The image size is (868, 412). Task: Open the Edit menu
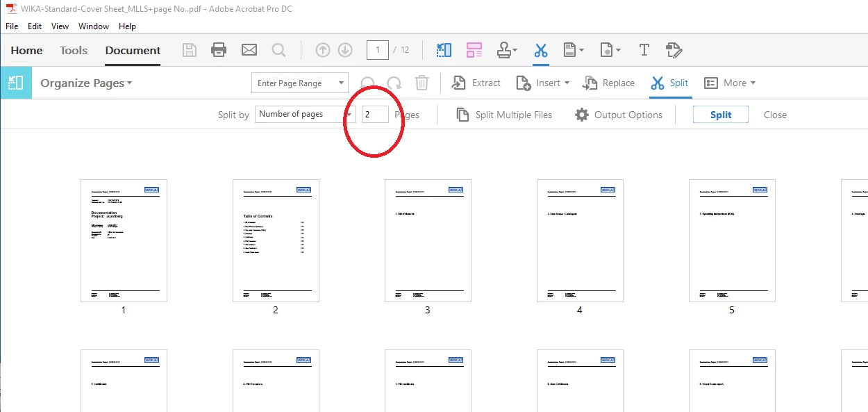[x=35, y=26]
